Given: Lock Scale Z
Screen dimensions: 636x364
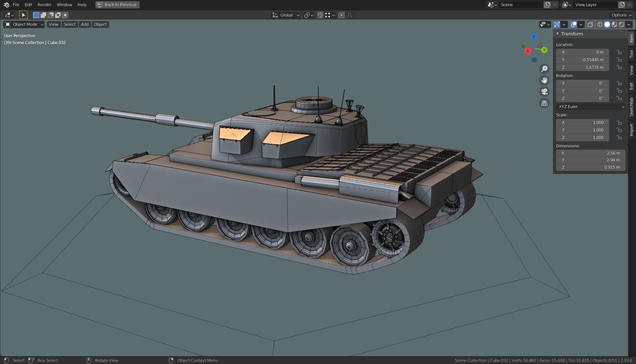Looking at the screenshot, I should click(619, 138).
